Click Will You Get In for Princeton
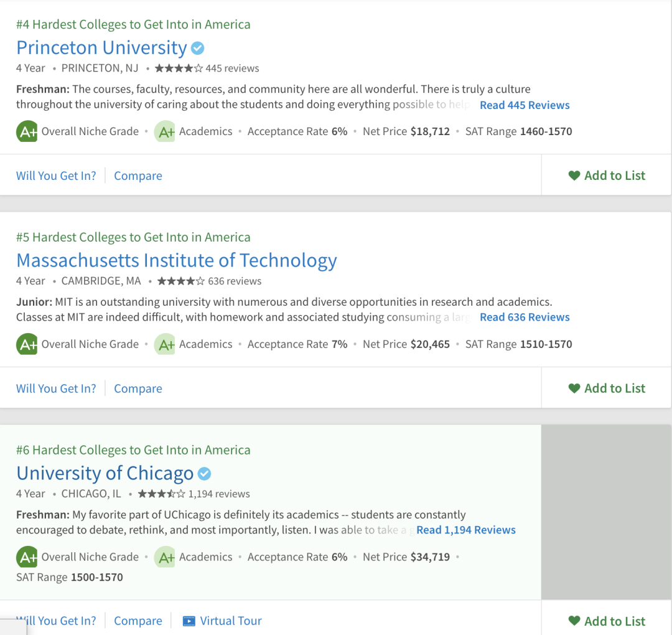This screenshot has height=635, width=672. 56,176
